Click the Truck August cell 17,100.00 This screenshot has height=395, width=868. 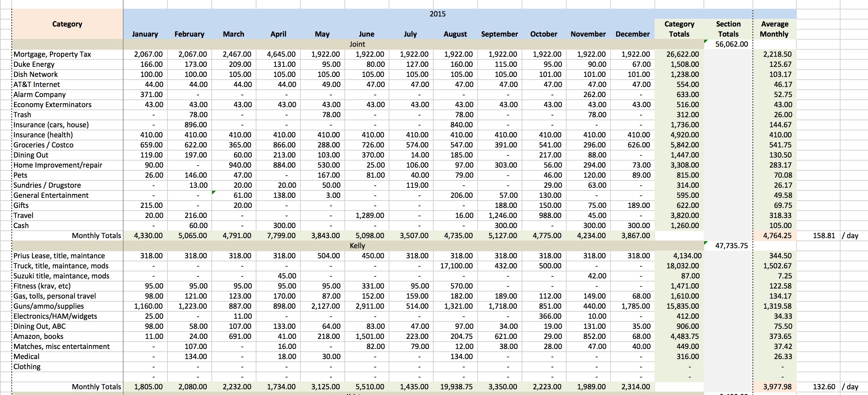coord(456,266)
